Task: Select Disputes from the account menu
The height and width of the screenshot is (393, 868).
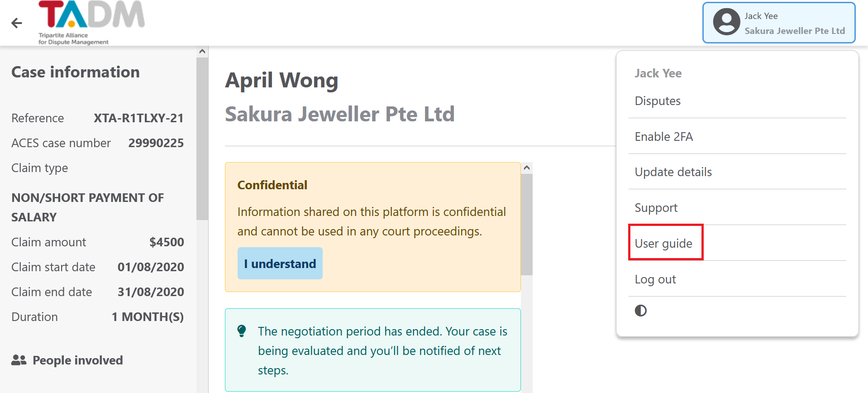Action: (x=658, y=101)
